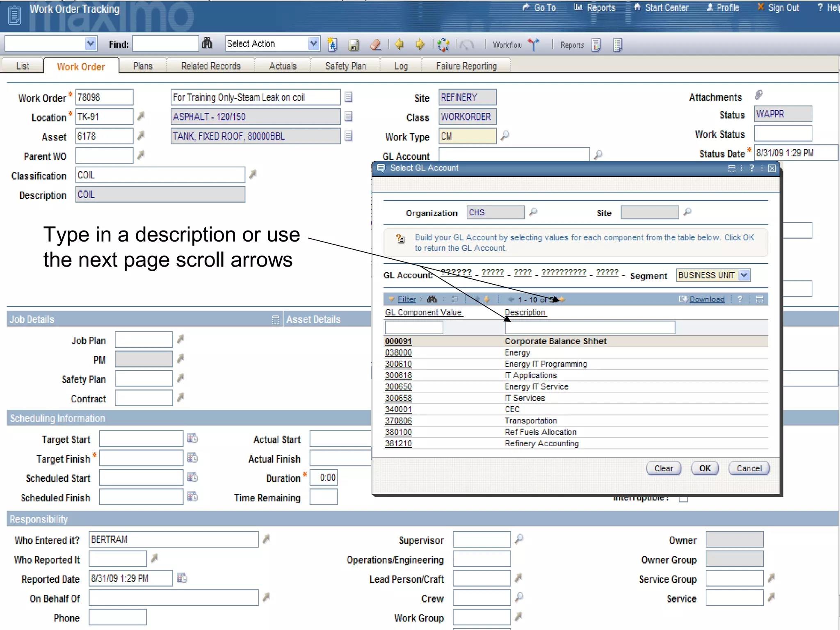The height and width of the screenshot is (630, 840).
Task: Click the New Work Order icon
Action: tap(332, 44)
